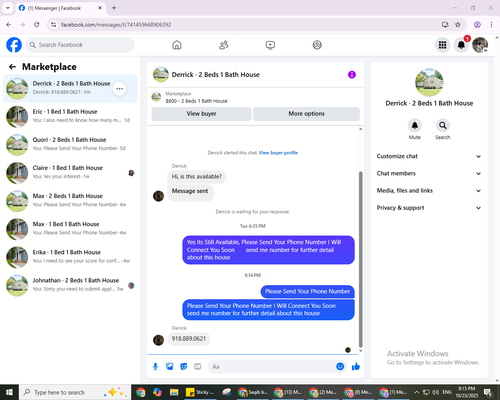
Task: Select the Messenger | Facebook browser tab
Action: 60,8
